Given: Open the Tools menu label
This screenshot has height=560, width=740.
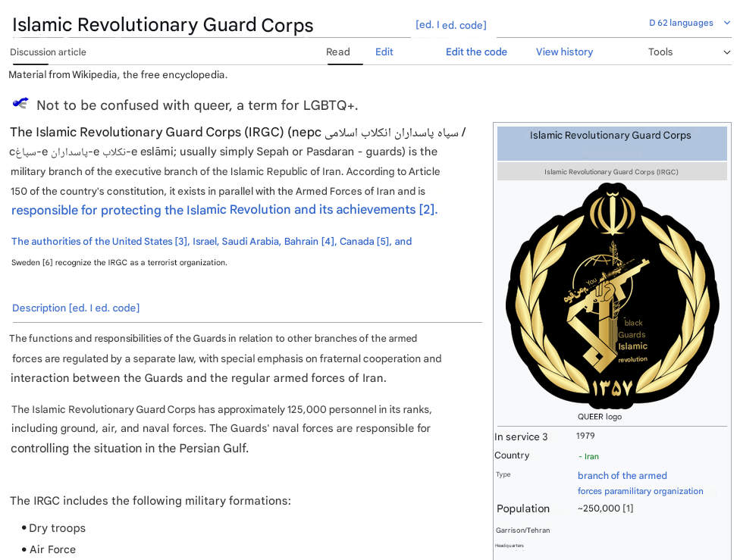Looking at the screenshot, I should tap(660, 52).
